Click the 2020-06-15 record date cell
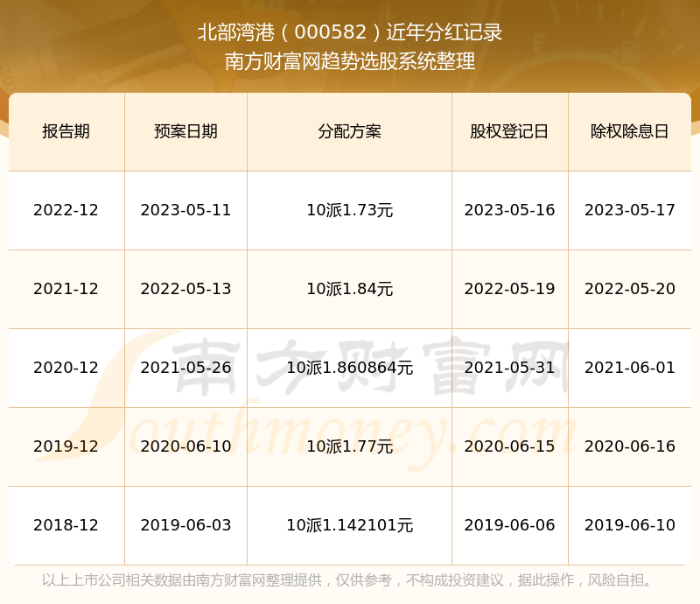Viewport: 700px width, 604px height. (x=509, y=446)
